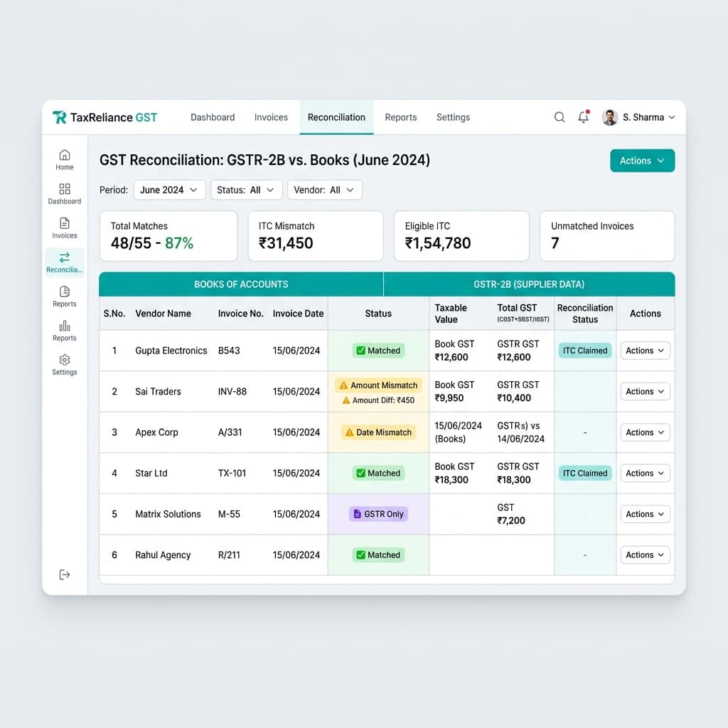
Task: Open the notifications bell
Action: (584, 117)
